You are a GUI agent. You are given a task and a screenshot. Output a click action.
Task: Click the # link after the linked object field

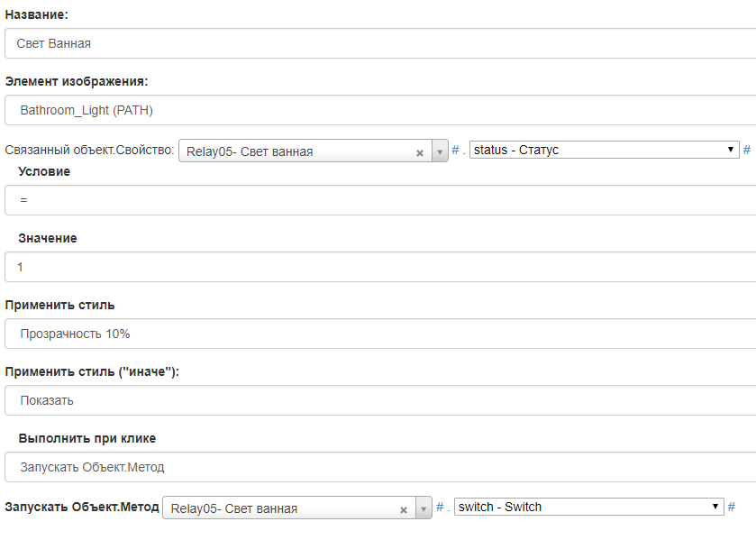coord(455,150)
